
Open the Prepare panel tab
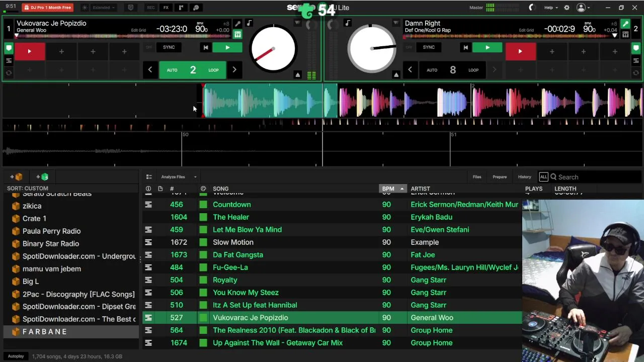(x=500, y=177)
